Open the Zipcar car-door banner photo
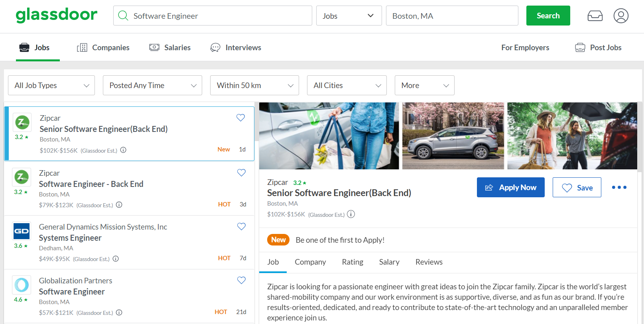This screenshot has width=644, height=324. pyautogui.click(x=329, y=136)
